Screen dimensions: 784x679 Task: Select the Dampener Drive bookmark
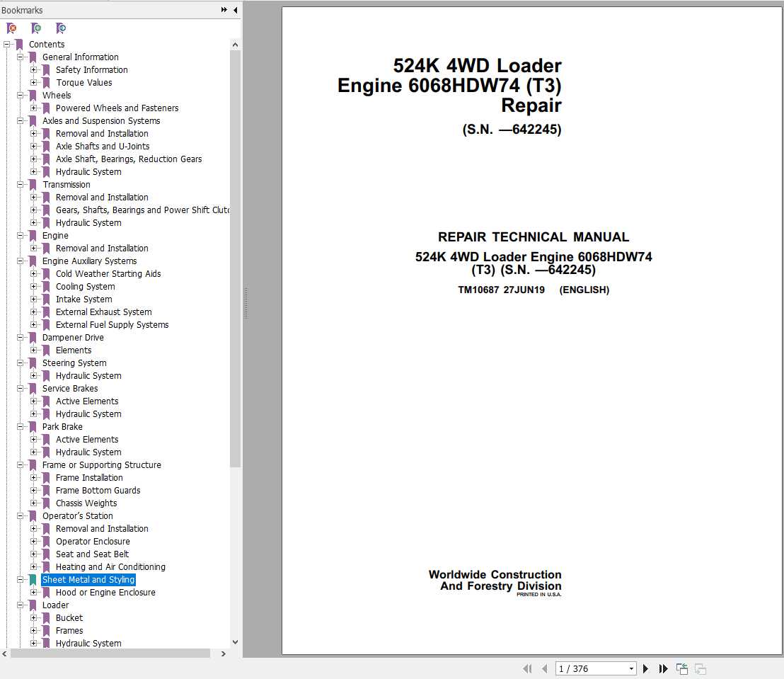point(73,338)
